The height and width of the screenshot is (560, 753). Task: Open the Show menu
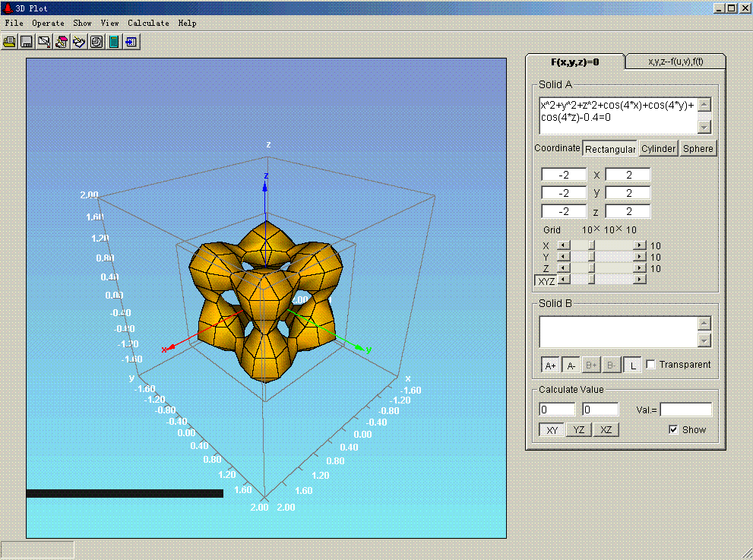pos(82,23)
